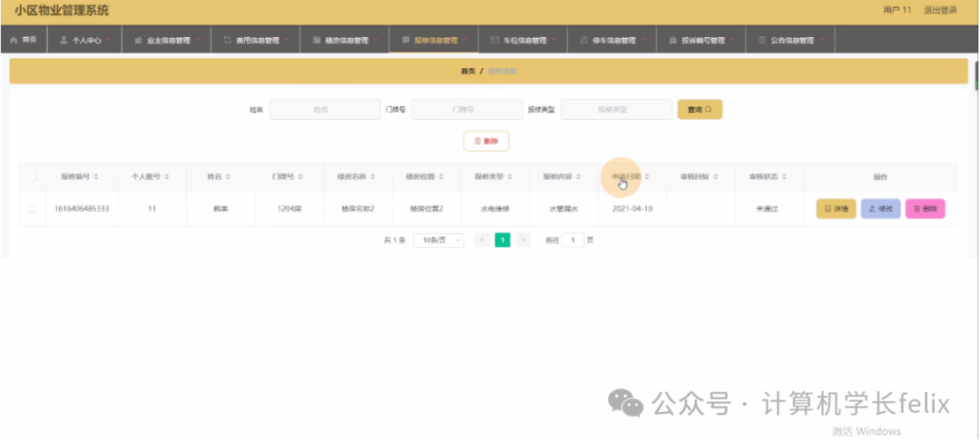Viewport: 980px width, 442px height.
Task: Open the 楼房信息管理 menu label
Action: click(347, 40)
